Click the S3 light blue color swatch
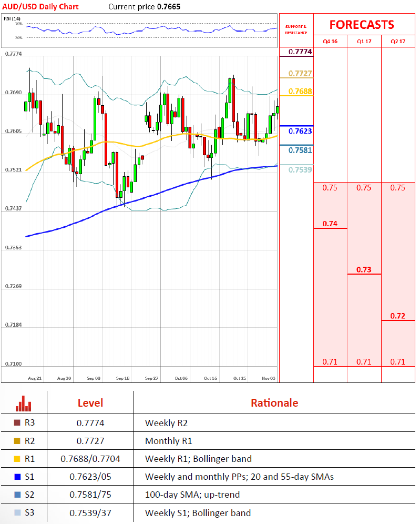 tap(17, 512)
